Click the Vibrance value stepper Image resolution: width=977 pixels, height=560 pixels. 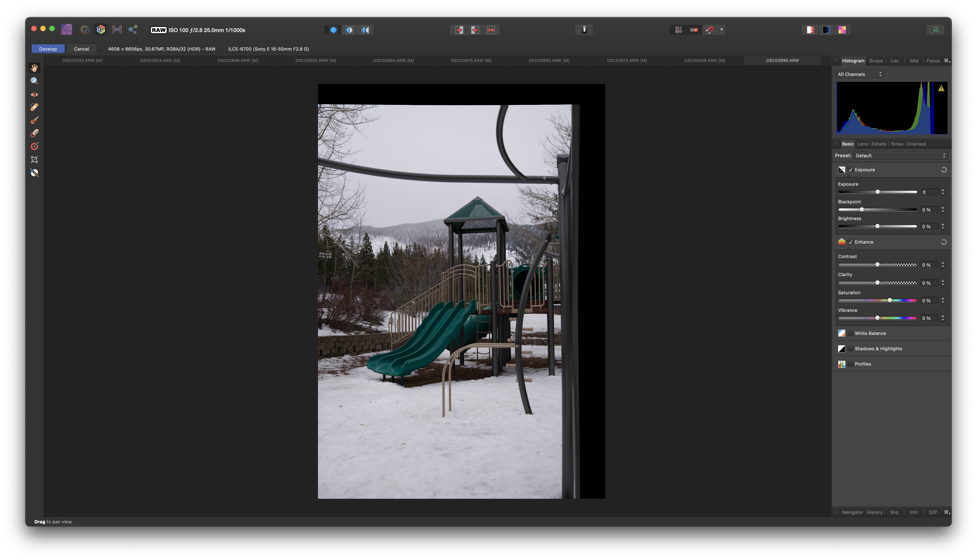(x=943, y=318)
